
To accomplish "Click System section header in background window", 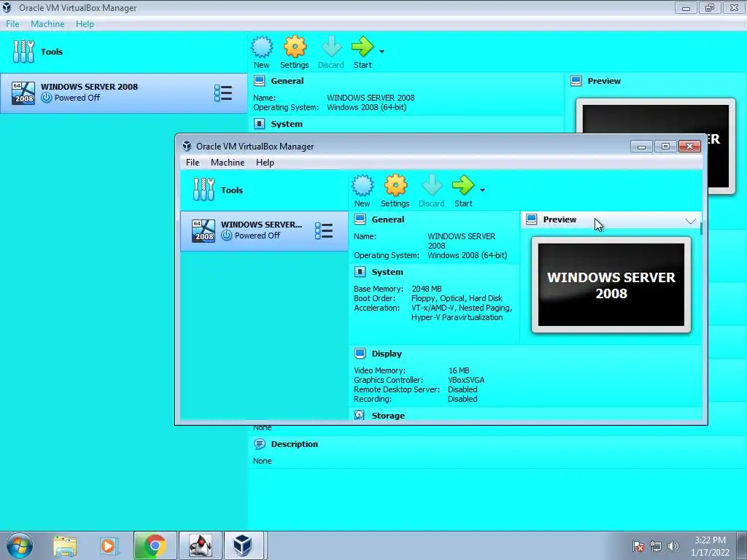I will pos(287,124).
